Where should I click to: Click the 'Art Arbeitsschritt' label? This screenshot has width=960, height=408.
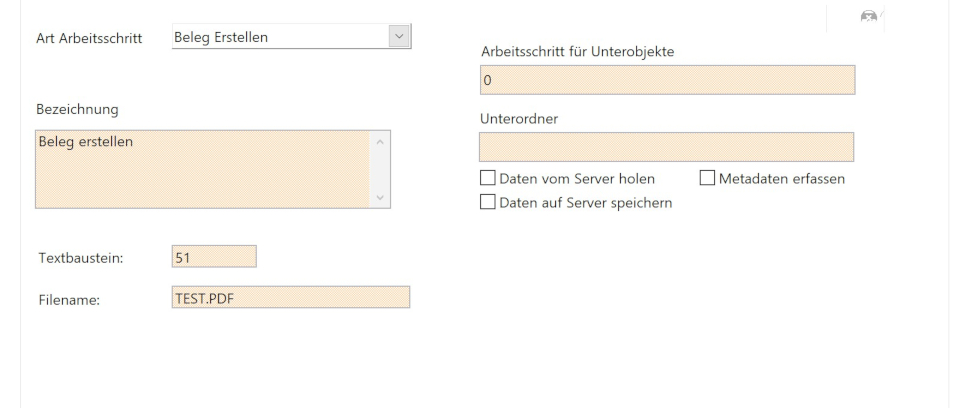(x=89, y=38)
